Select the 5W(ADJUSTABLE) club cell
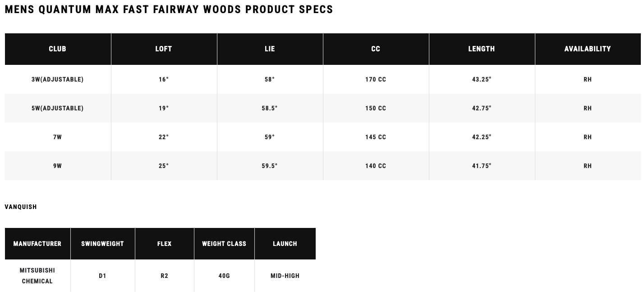 tap(58, 108)
